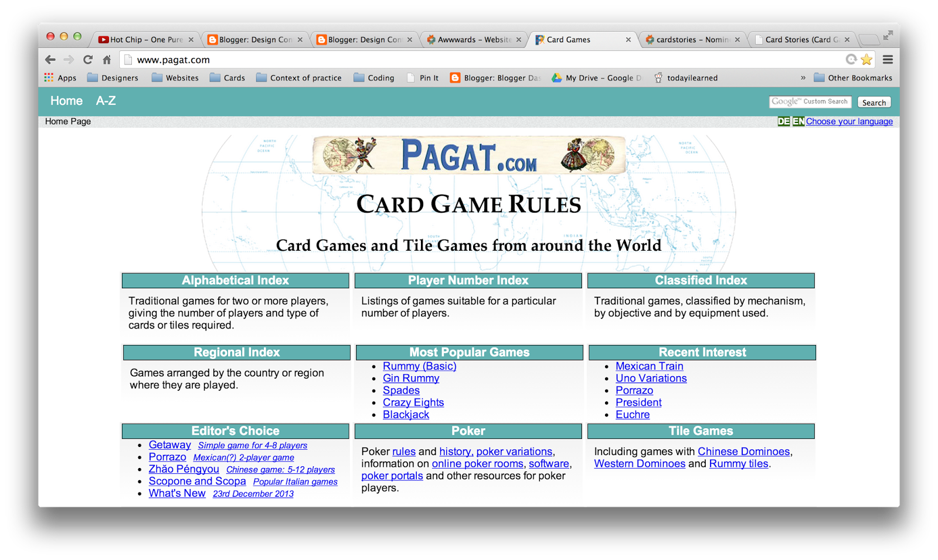This screenshot has width=938, height=560.
Task: Open the browser home page icon
Action: [x=107, y=59]
